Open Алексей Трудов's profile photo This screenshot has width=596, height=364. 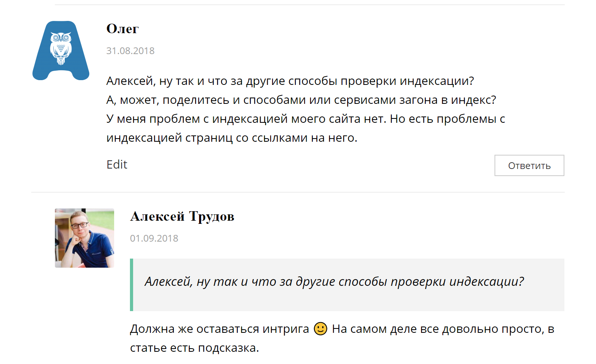pyautogui.click(x=85, y=238)
